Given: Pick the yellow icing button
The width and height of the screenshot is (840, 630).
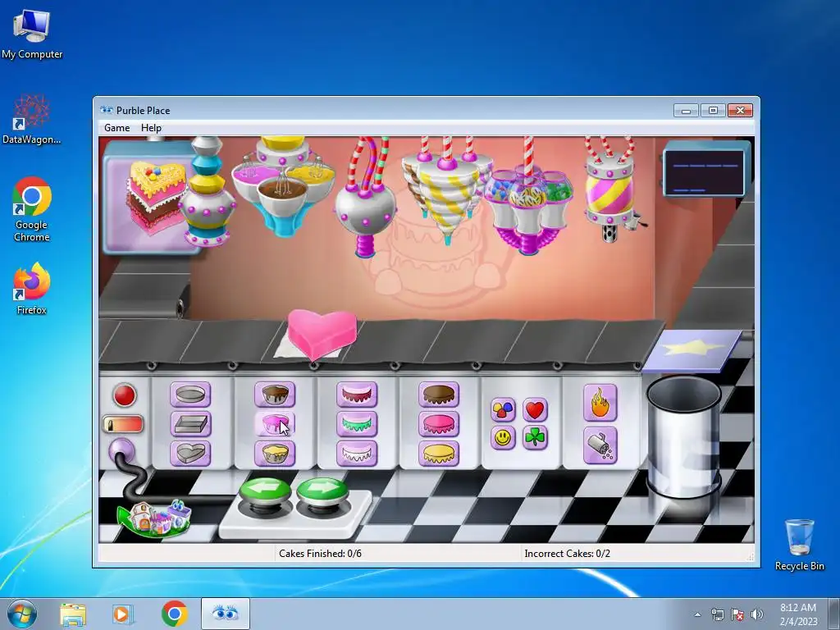Looking at the screenshot, I should click(x=439, y=453).
